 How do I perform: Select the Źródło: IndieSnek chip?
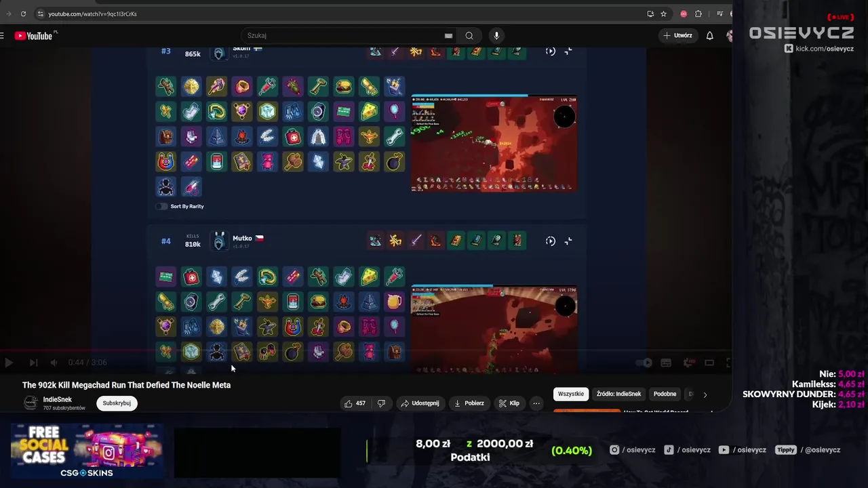[618, 394]
